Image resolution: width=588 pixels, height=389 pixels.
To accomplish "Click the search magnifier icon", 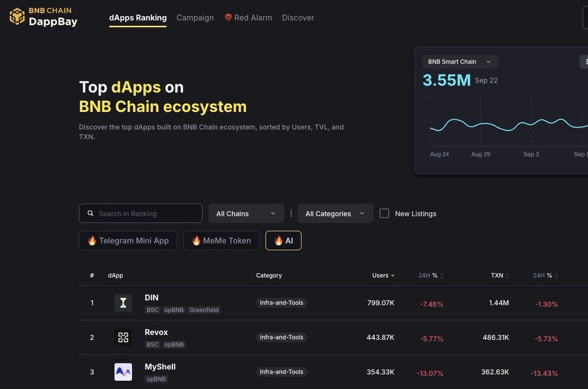I will coord(90,213).
